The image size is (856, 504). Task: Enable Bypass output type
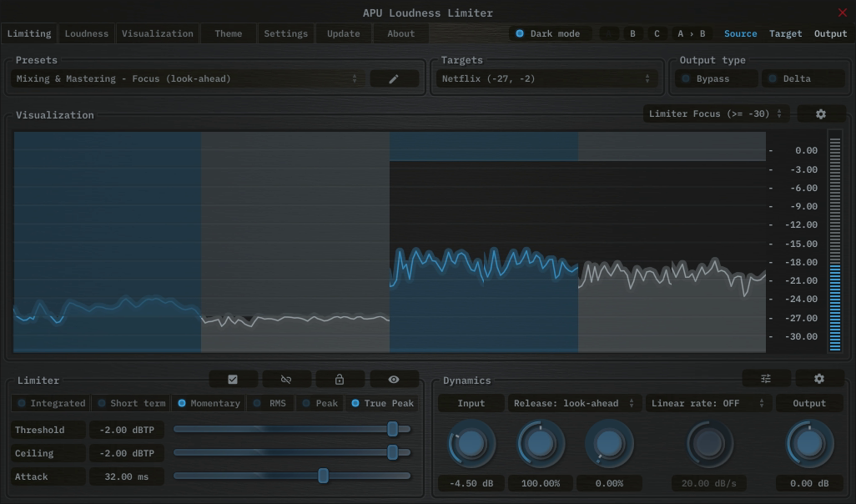point(687,78)
